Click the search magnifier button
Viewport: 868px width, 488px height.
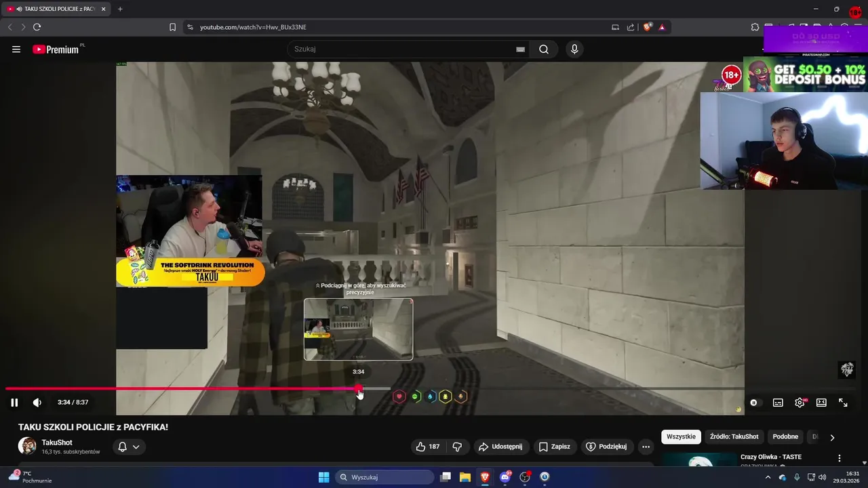click(544, 49)
